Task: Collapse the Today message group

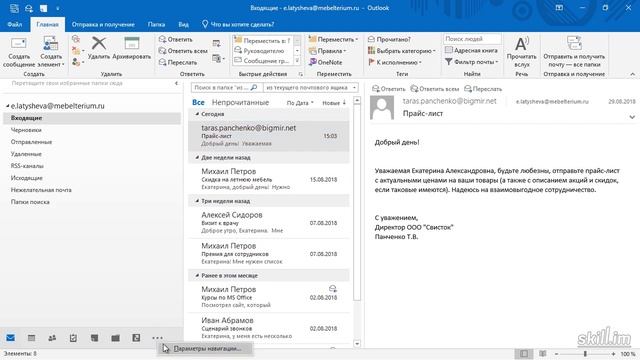Action: [x=197, y=114]
